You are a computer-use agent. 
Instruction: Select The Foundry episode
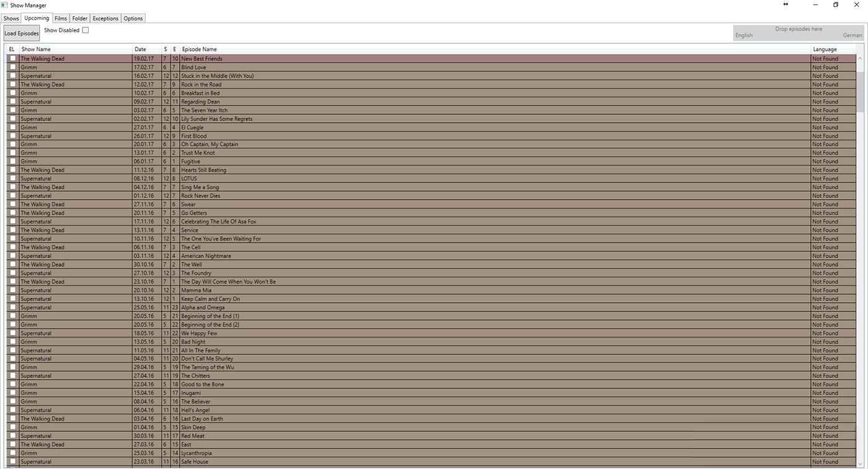196,273
